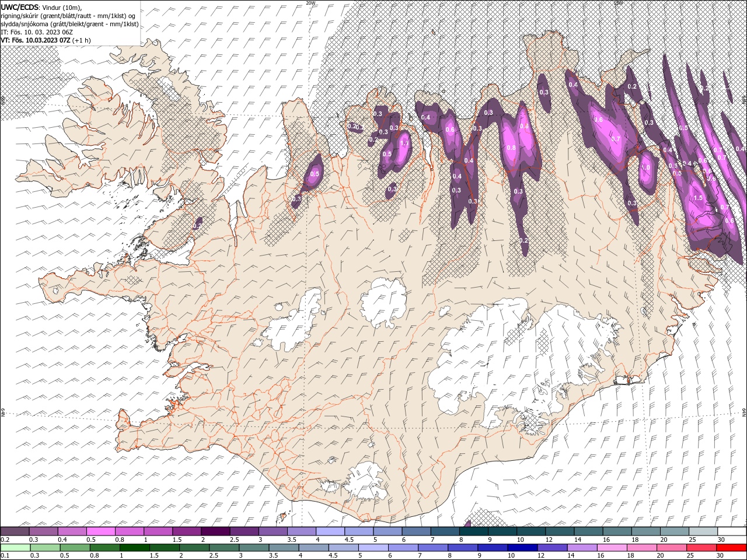Click the '1.7' precipitation value on the map
The height and width of the screenshot is (560, 747).
[x=404, y=143]
